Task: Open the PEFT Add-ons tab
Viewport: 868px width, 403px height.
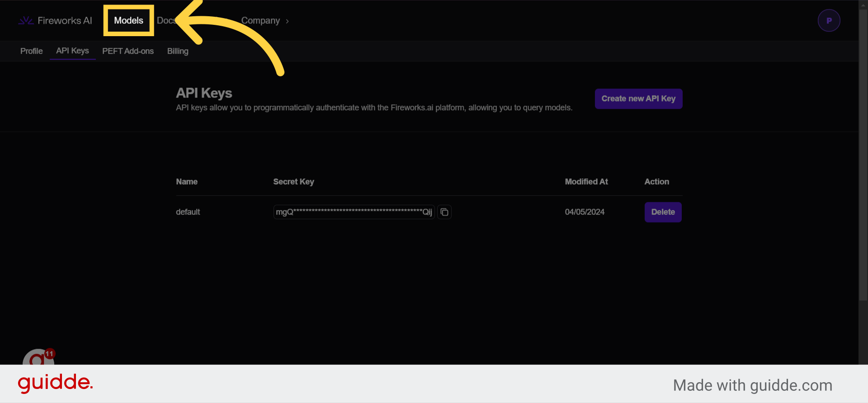Action: (128, 51)
